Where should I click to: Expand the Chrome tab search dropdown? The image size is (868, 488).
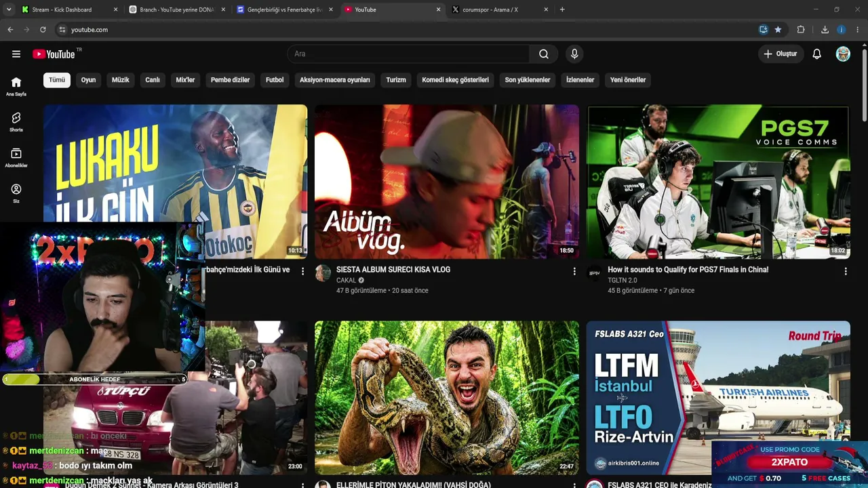click(x=8, y=9)
